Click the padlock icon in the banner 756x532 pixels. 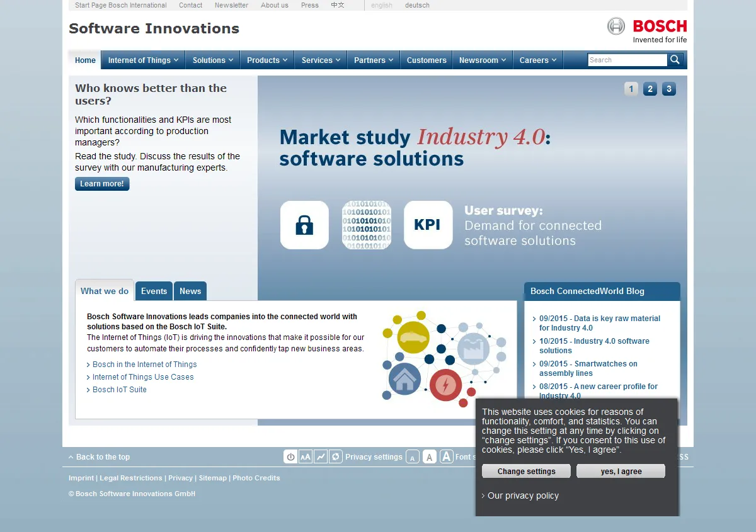point(304,225)
